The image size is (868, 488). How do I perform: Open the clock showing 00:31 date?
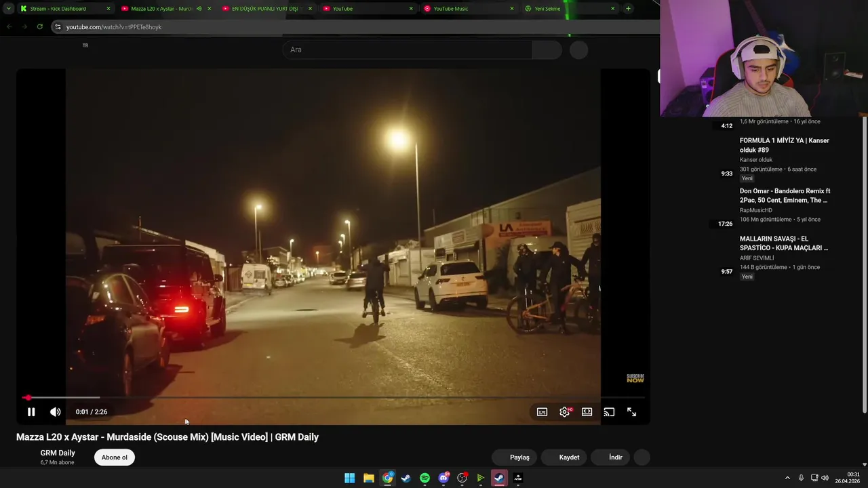click(x=848, y=478)
